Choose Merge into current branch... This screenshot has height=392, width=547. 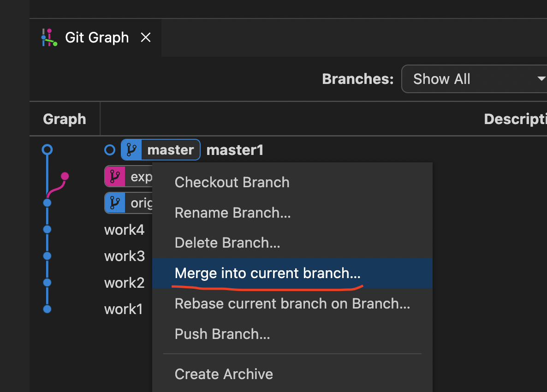pos(292,273)
